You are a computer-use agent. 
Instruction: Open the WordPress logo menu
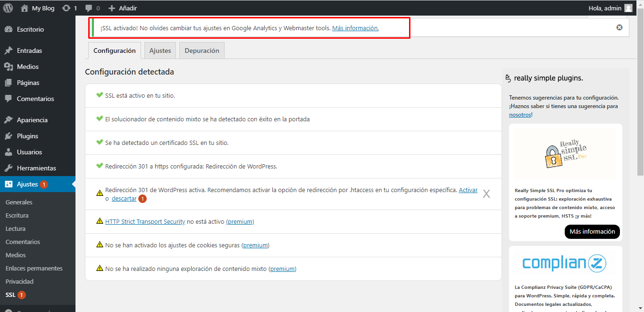8,8
